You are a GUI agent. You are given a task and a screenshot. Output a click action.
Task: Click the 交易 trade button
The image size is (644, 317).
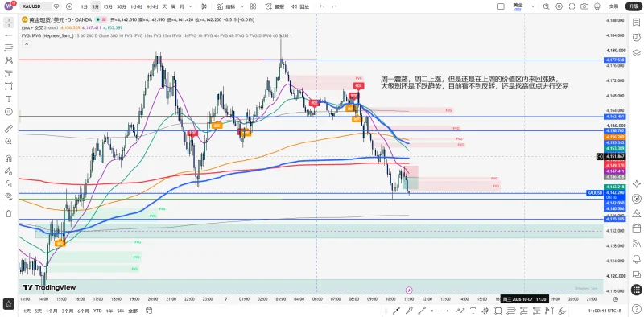pos(613,6)
